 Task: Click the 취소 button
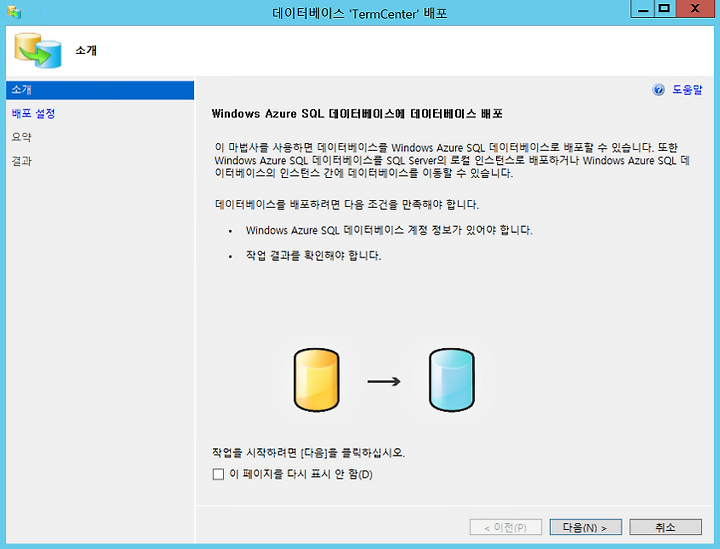[665, 527]
